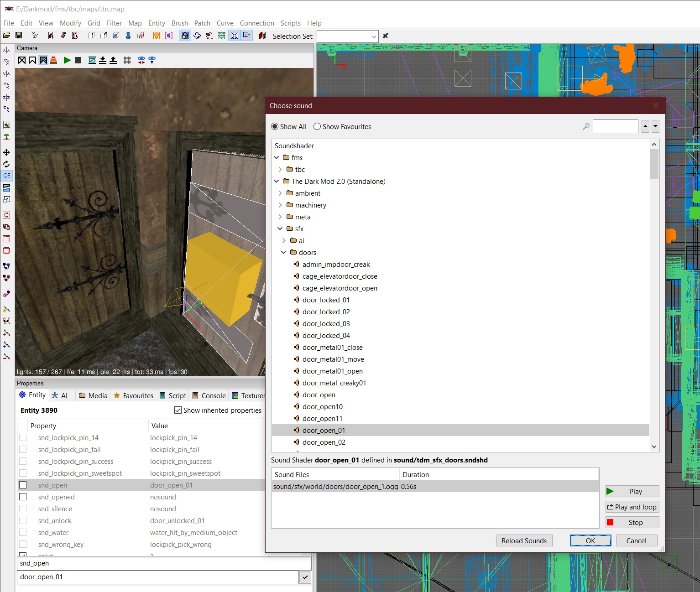Uncheck Show inherited properties checkbox
Image resolution: width=700 pixels, height=592 pixels.
pos(178,410)
